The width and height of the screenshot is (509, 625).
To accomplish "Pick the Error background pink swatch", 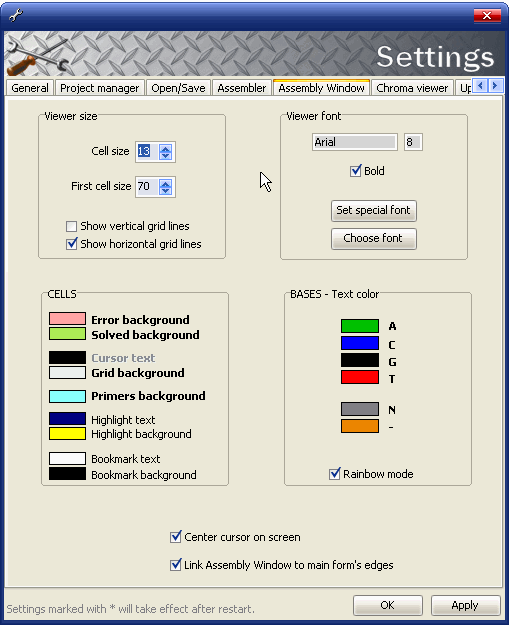I will point(67,318).
